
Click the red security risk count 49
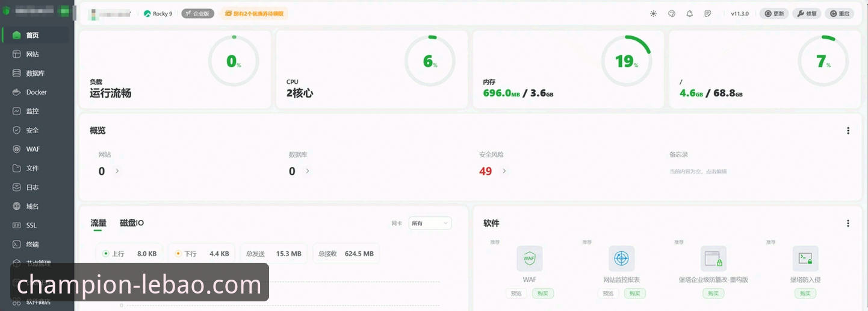click(485, 171)
